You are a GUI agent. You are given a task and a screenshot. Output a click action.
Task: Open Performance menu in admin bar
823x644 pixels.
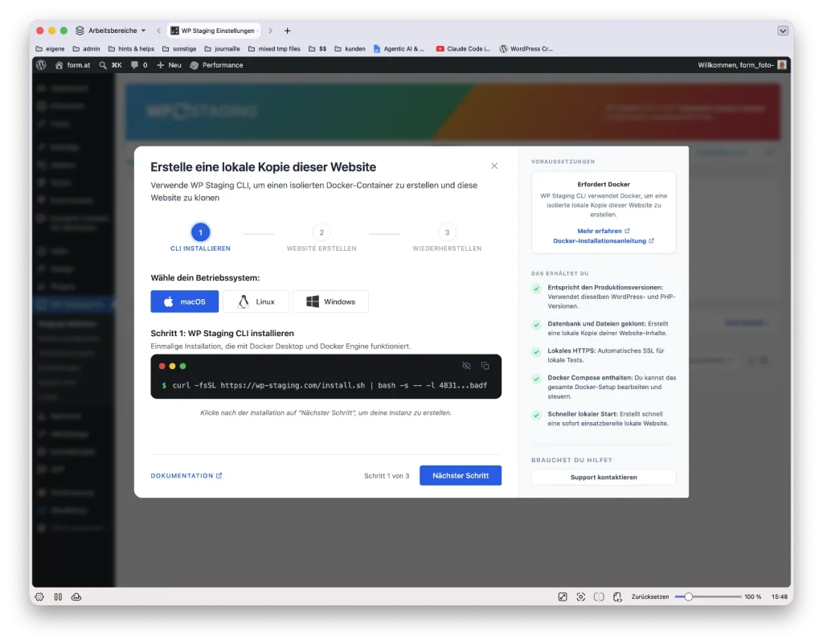tap(216, 65)
